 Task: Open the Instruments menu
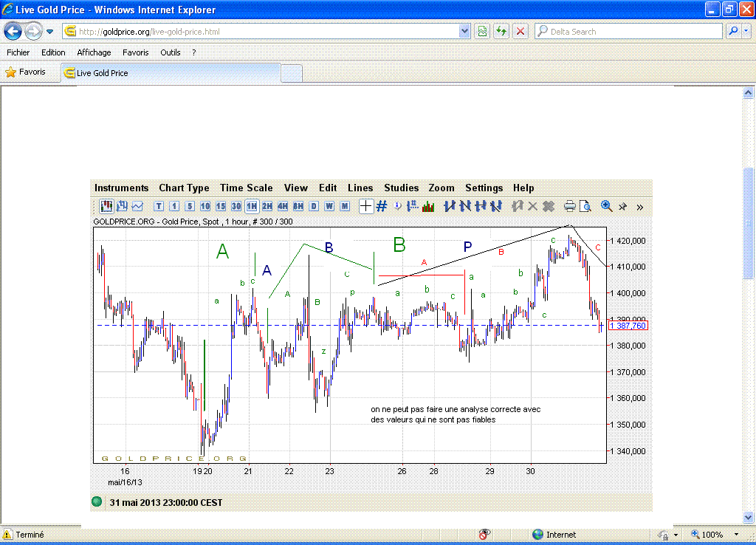122,188
